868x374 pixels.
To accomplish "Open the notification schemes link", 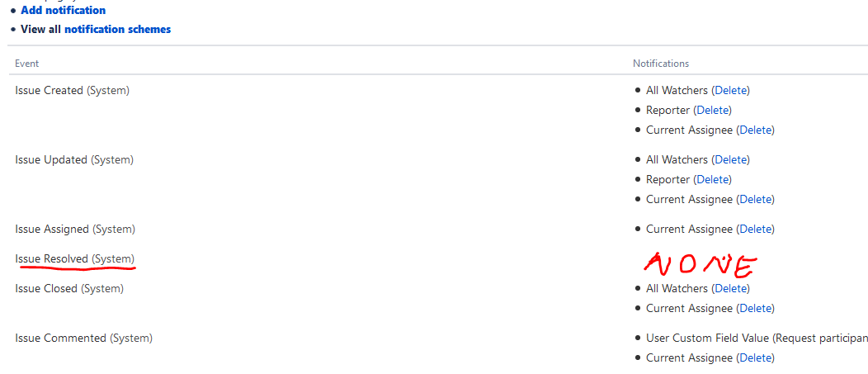I will 117,30.
